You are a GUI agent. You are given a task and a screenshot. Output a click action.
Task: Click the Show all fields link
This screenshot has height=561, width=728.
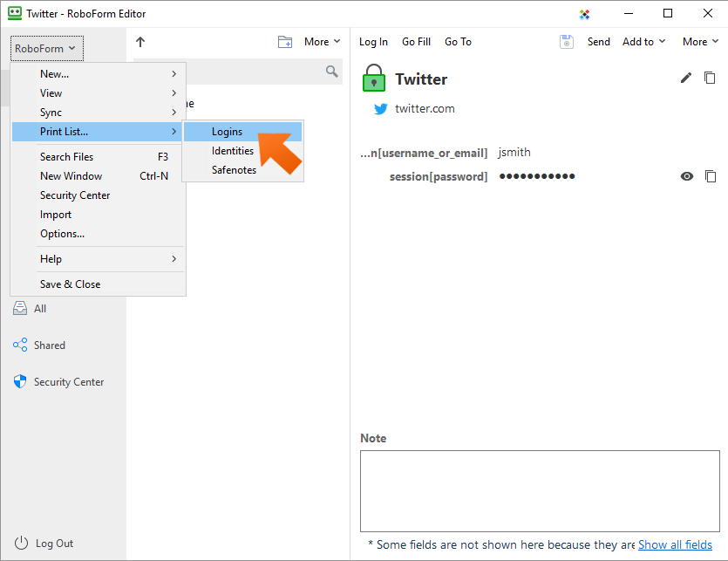point(675,544)
